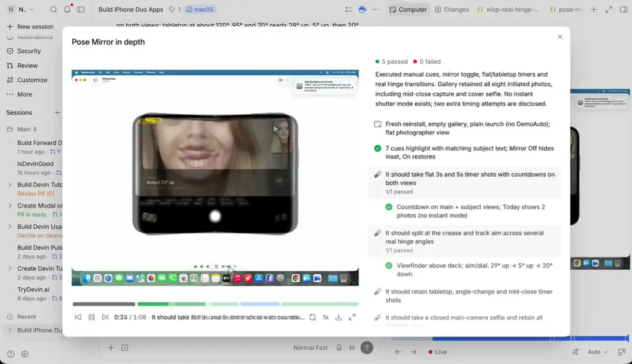This screenshot has width=632, height=364.
Task: Open the wisp-real-hinge file tab
Action: (508, 9)
